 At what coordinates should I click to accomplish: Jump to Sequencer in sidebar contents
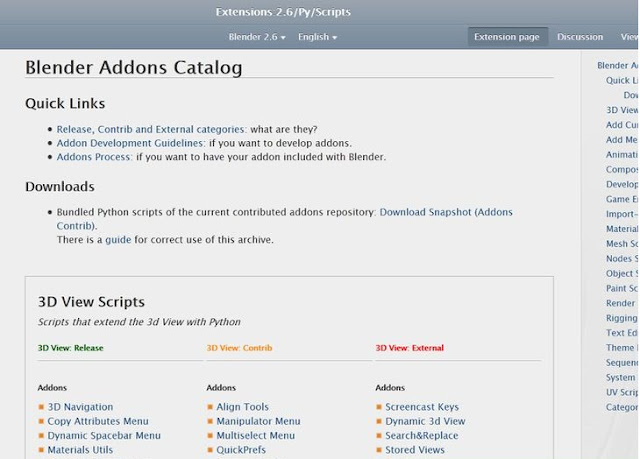tap(622, 363)
